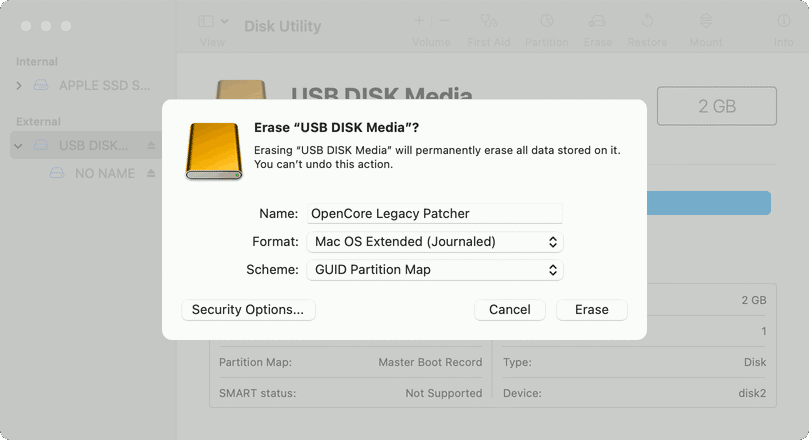
Task: Click the Name field containing OpenCore Legacy Patcher
Action: pyautogui.click(x=434, y=214)
